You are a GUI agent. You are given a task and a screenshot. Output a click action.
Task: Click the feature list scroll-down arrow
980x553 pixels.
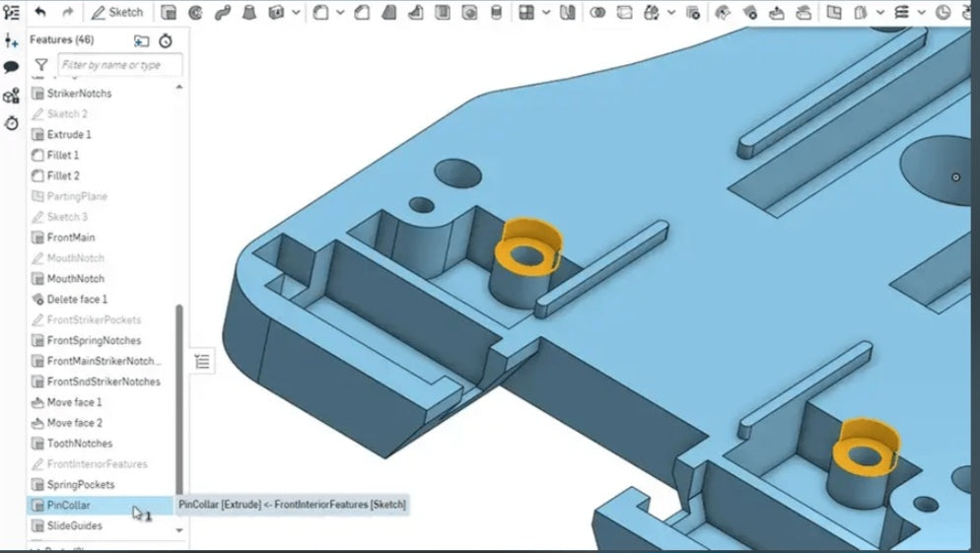coord(179,530)
